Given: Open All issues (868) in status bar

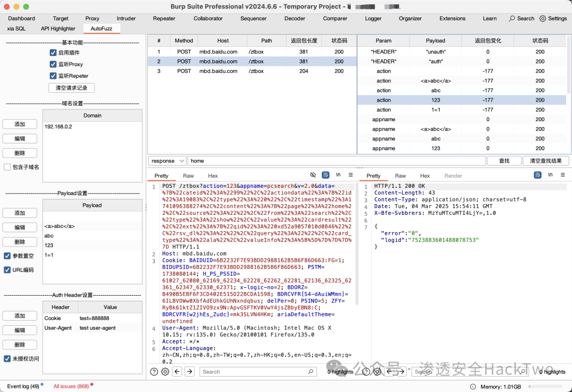Looking at the screenshot, I should 71,386.
